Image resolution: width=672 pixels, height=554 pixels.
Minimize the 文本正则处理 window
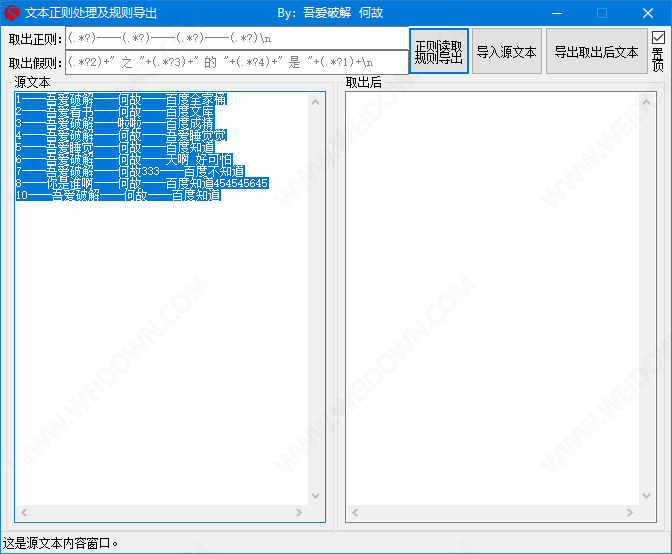pyautogui.click(x=556, y=13)
